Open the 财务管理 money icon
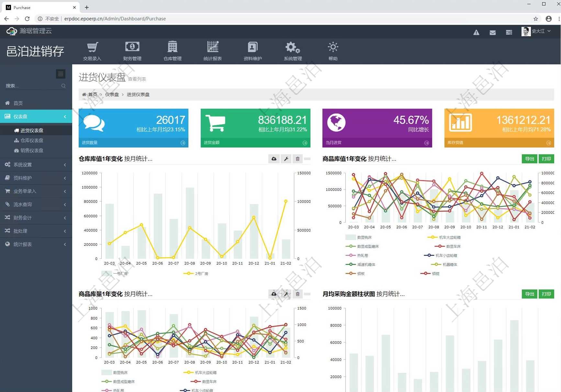This screenshot has width=561, height=392. (132, 48)
